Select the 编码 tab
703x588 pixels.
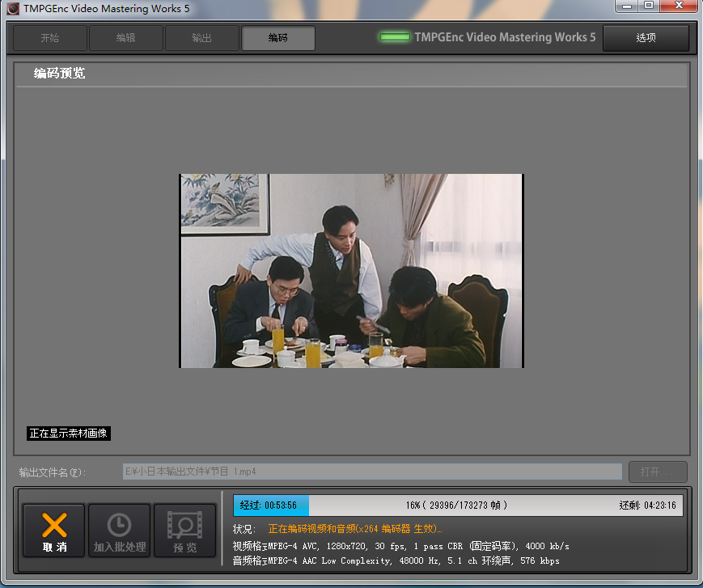(x=277, y=38)
